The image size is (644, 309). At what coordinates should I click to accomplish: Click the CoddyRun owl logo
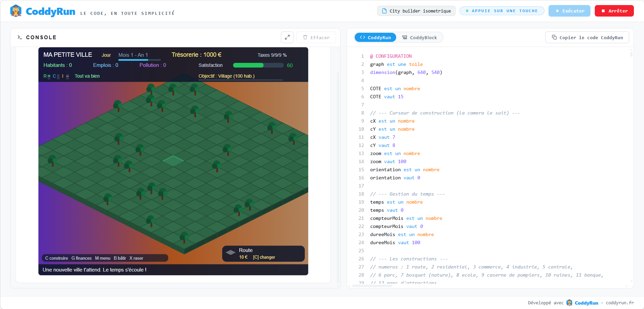[16, 11]
